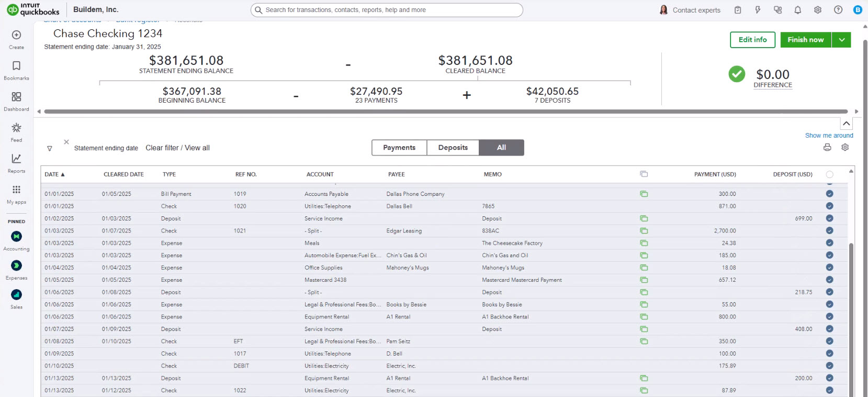Click the Show me around link
Image resolution: width=868 pixels, height=397 pixels.
point(829,135)
